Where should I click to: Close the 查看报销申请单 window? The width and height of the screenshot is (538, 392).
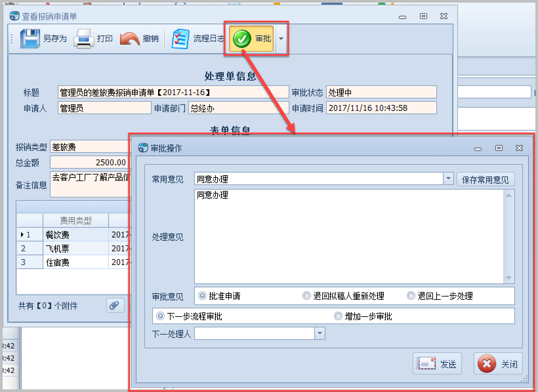[444, 16]
